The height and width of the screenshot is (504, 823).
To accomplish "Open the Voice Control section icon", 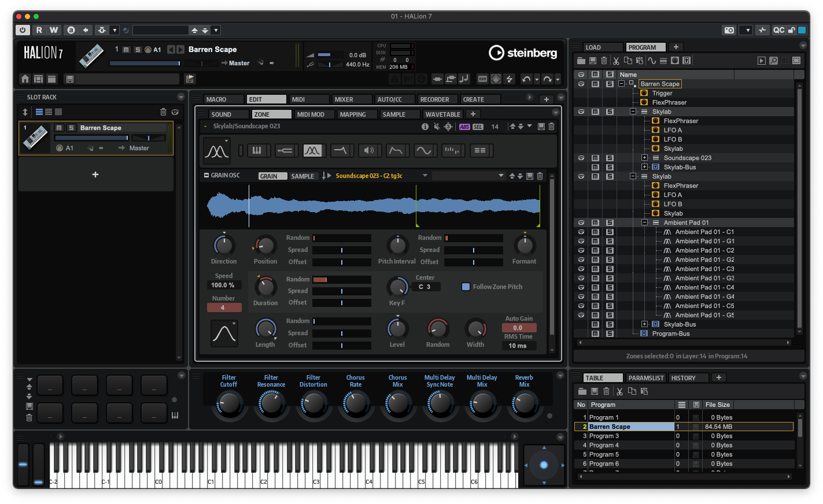I will pos(257,150).
